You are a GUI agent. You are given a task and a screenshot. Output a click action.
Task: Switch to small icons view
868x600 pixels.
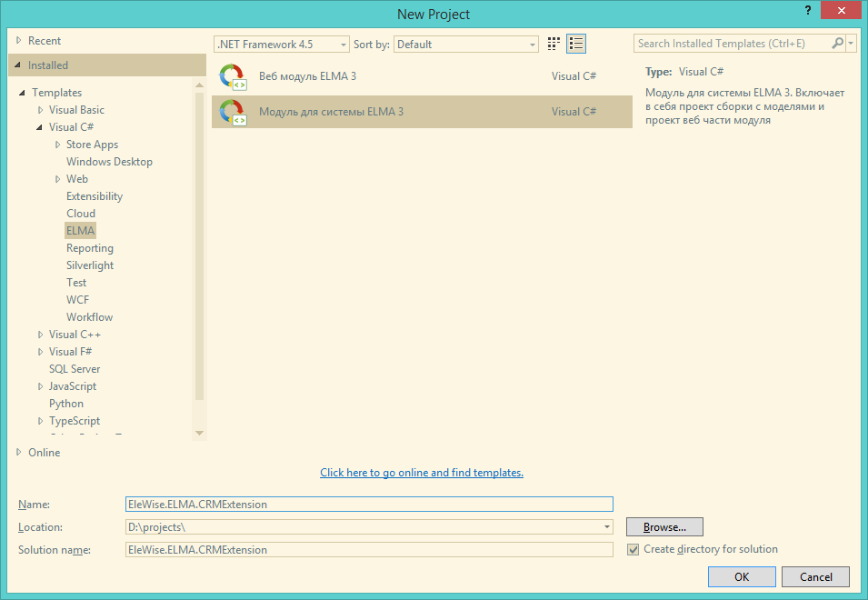click(554, 44)
